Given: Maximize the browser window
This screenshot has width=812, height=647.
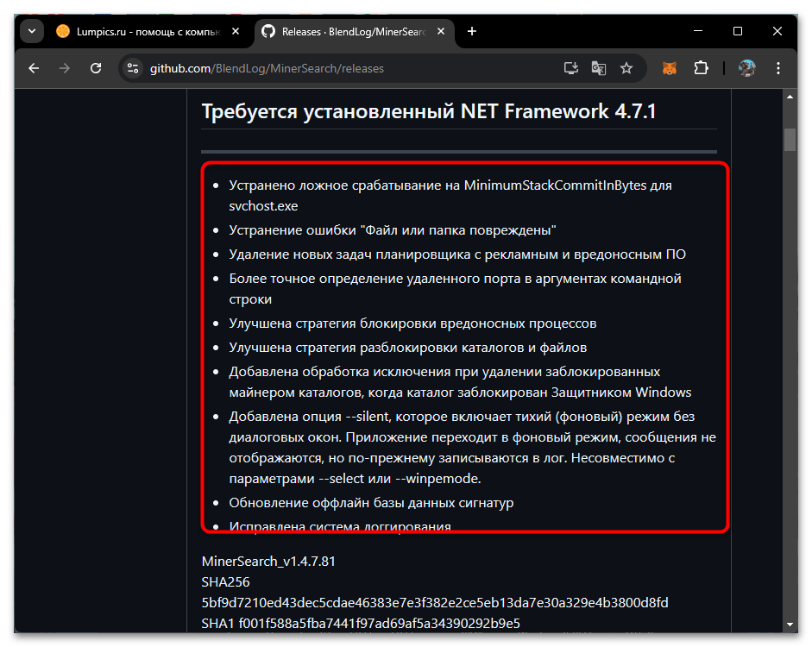Looking at the screenshot, I should click(x=738, y=31).
